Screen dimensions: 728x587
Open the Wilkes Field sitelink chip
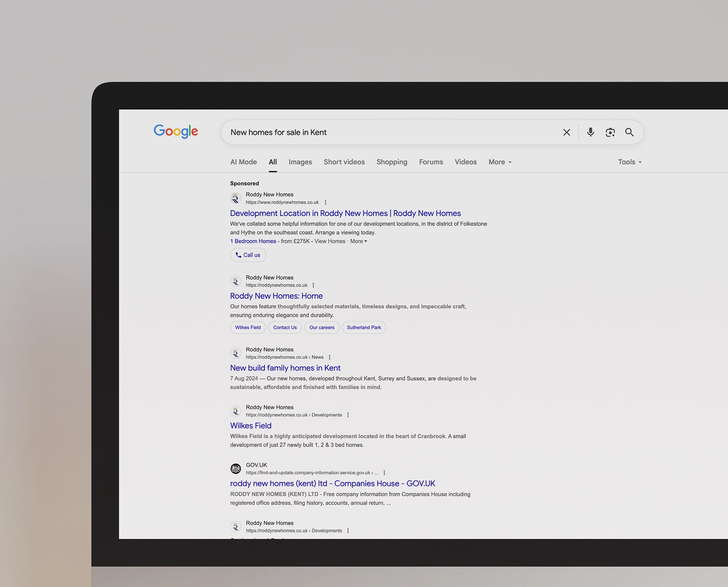coord(247,327)
